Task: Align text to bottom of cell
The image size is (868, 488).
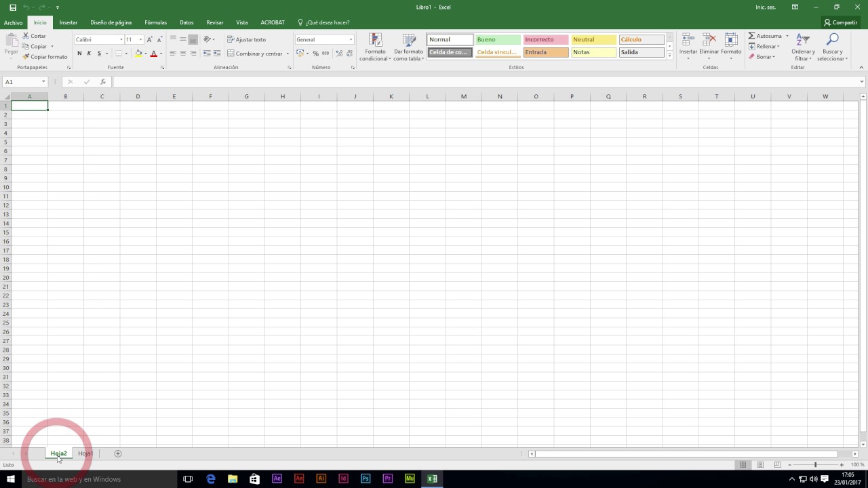Action: tap(193, 39)
